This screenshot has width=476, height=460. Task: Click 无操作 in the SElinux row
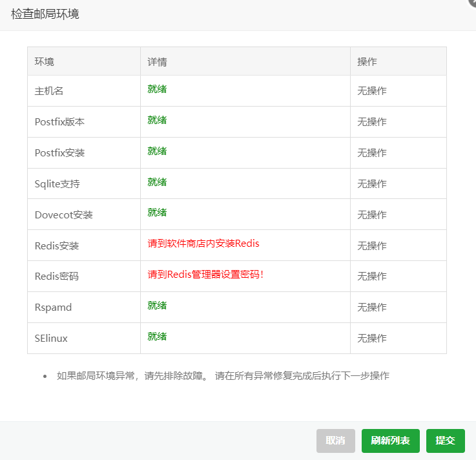coord(372,339)
